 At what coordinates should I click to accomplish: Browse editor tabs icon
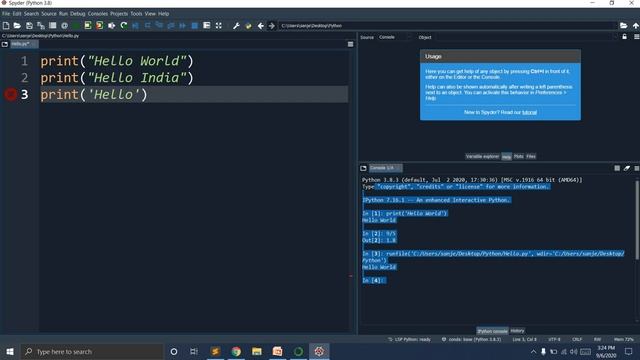click(5, 44)
